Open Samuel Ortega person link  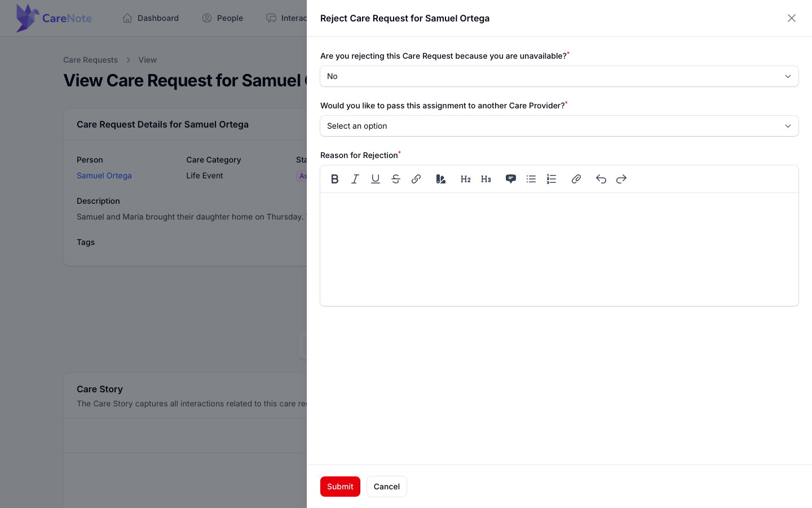[104, 176]
